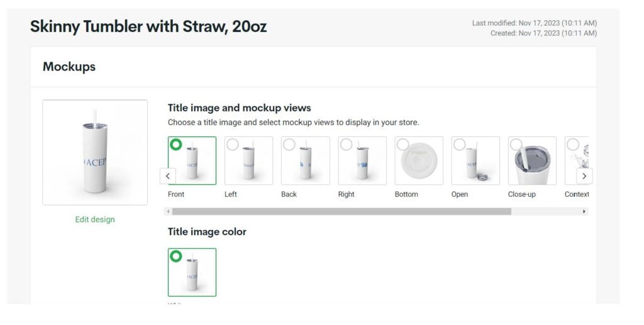Select the Context view radio button
The height and width of the screenshot is (325, 644).
pyautogui.click(x=573, y=145)
